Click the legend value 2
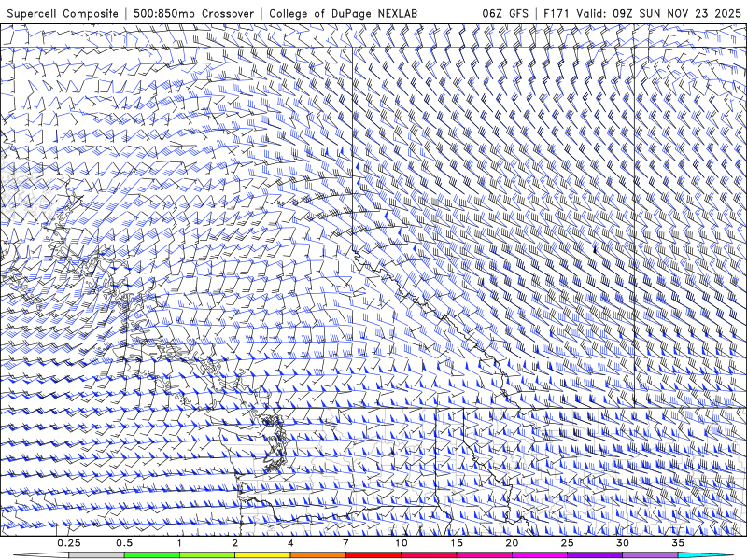This screenshot has height=560, width=747. 235,543
